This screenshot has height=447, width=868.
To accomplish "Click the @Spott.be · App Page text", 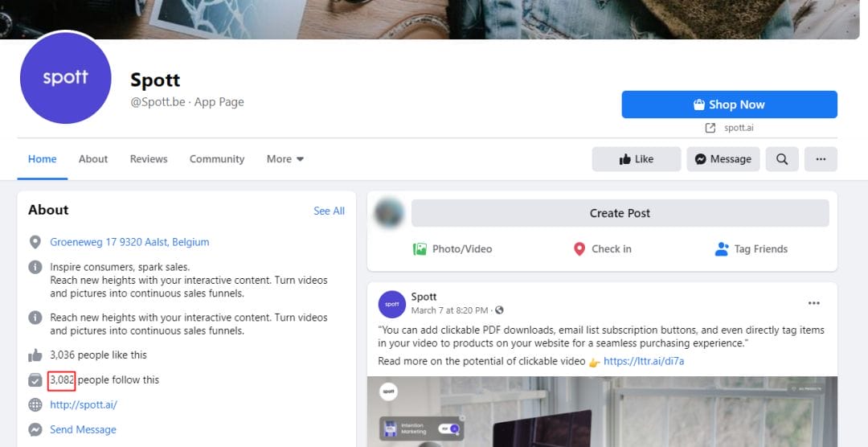I will pyautogui.click(x=187, y=102).
